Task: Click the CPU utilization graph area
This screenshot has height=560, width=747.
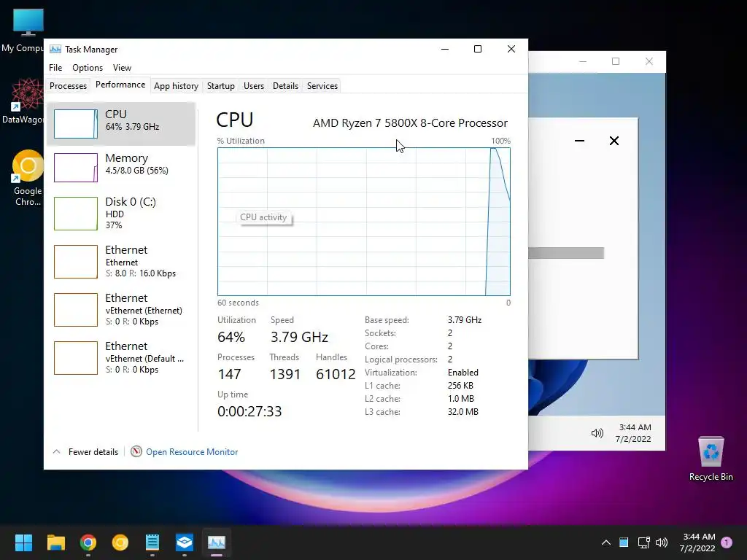Action: [x=364, y=222]
